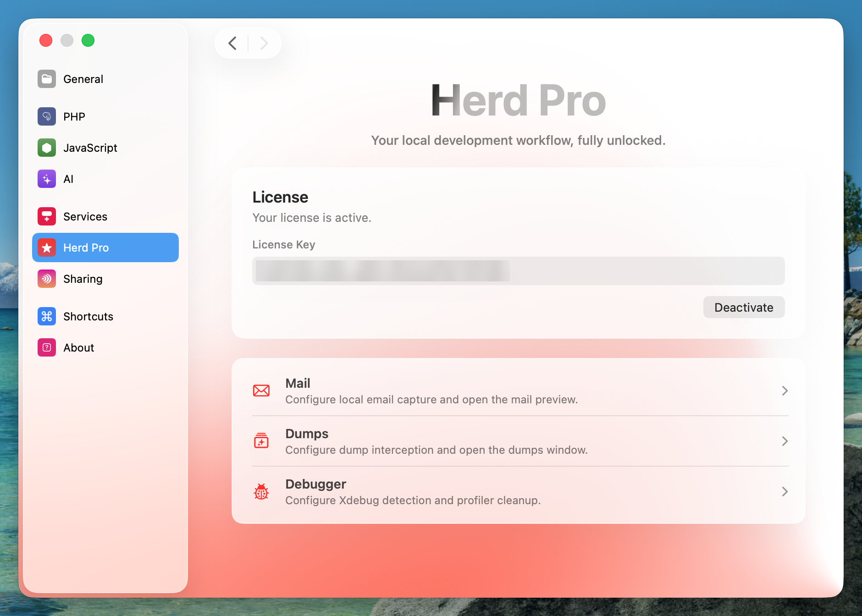
Task: Open the General settings folder icon
Action: tap(47, 79)
